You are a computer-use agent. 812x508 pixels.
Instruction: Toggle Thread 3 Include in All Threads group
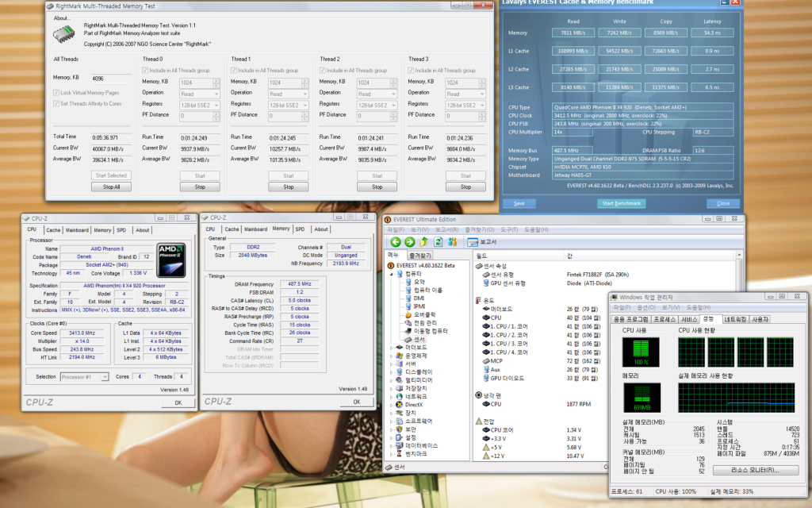pyautogui.click(x=412, y=71)
